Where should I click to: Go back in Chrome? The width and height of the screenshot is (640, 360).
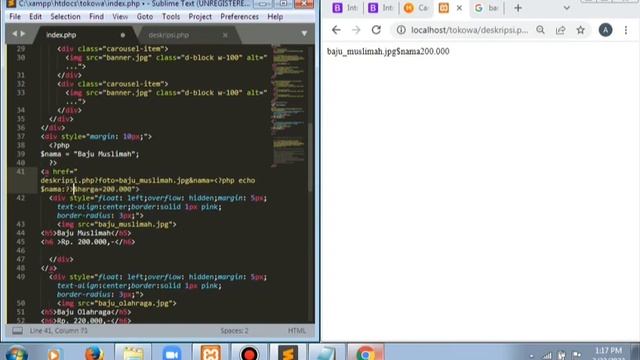(x=336, y=30)
